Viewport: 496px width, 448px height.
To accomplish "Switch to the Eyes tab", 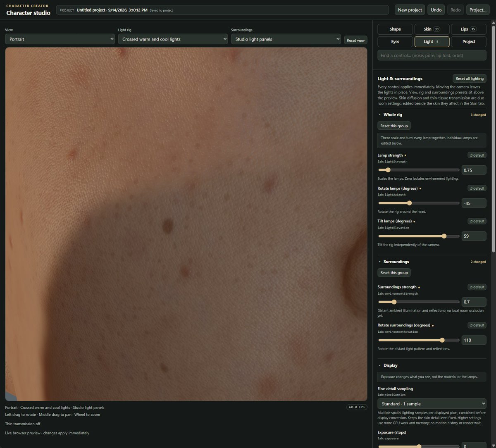I will point(395,42).
